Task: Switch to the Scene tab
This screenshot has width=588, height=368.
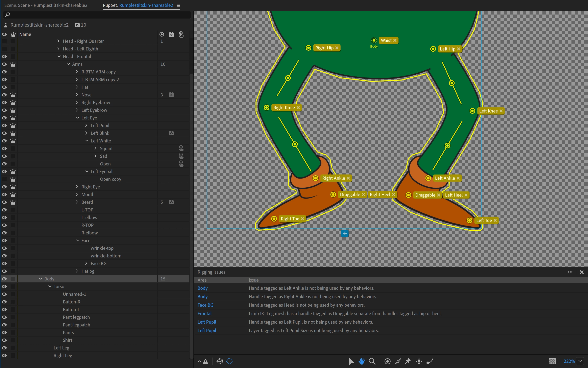Action: point(46,5)
